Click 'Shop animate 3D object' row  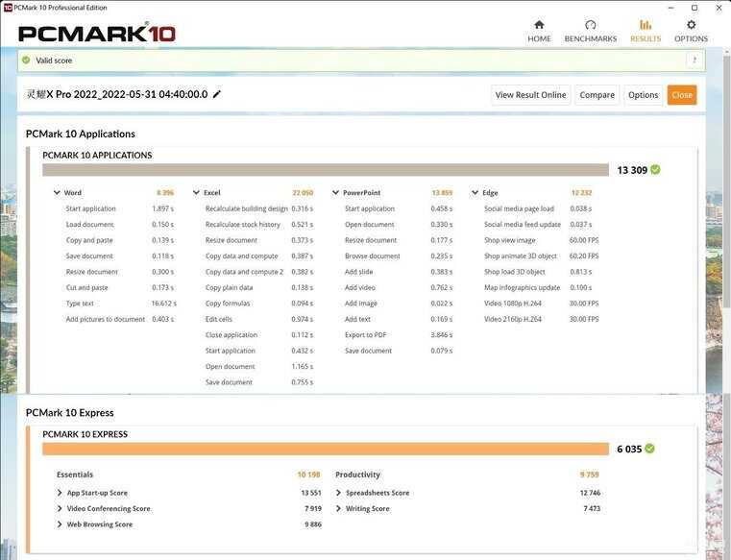[541, 256]
